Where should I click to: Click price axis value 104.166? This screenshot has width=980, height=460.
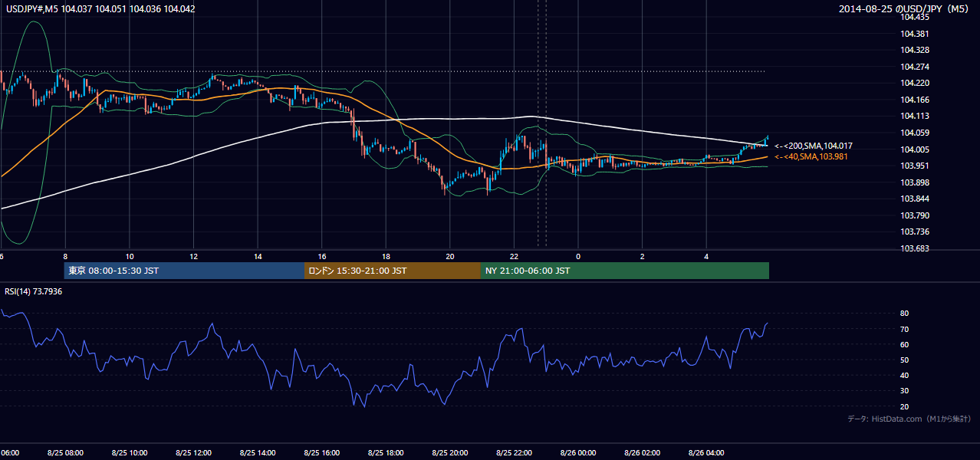(915, 100)
